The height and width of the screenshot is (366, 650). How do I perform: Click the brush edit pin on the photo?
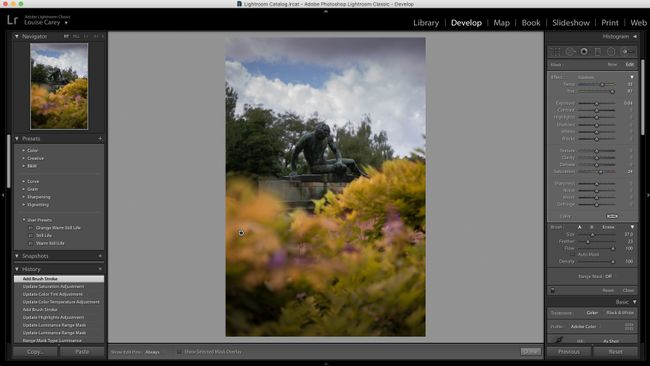(x=241, y=233)
